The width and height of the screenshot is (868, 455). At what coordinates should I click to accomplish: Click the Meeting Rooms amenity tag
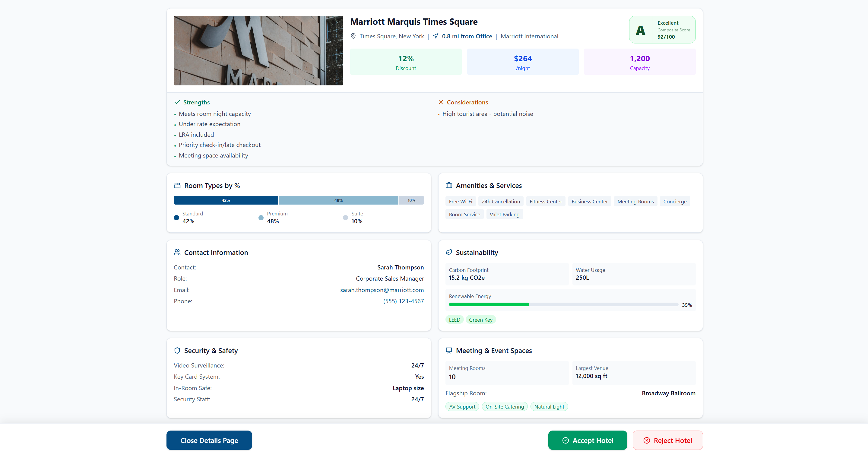pyautogui.click(x=635, y=201)
